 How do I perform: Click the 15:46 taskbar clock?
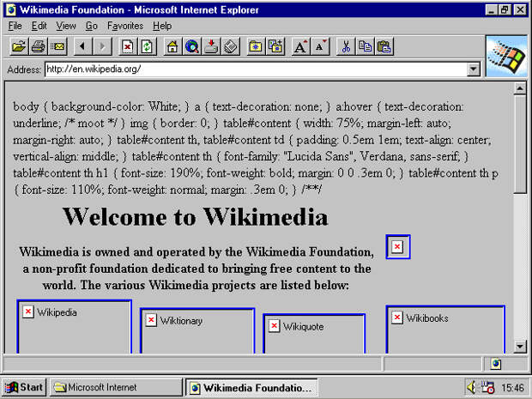pos(512,388)
